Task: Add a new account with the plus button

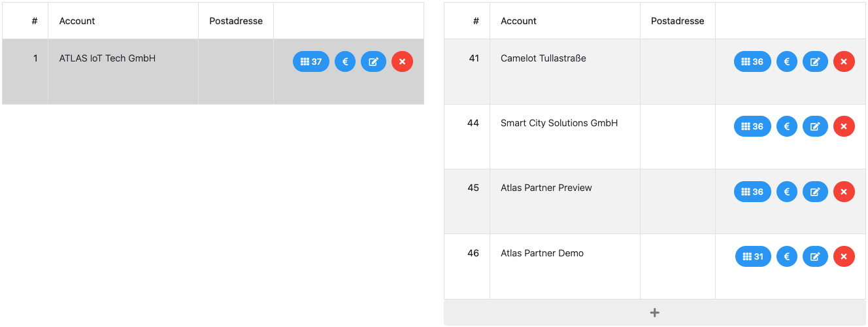Action: click(654, 313)
